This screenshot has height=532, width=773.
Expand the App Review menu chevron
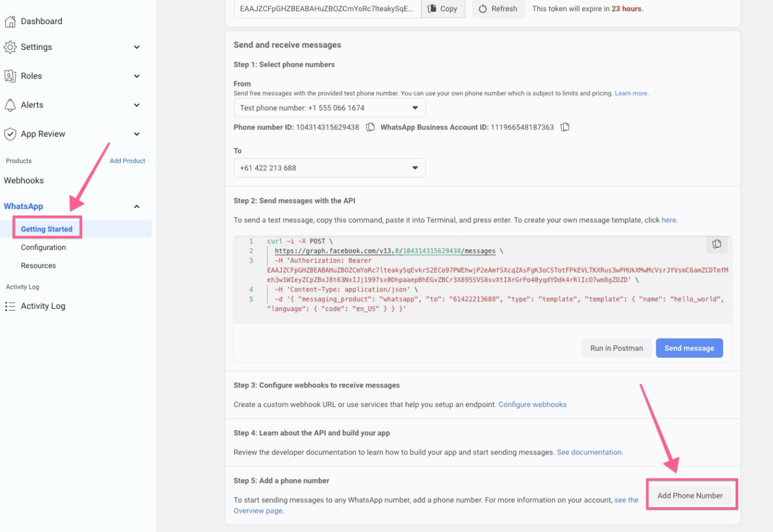137,134
